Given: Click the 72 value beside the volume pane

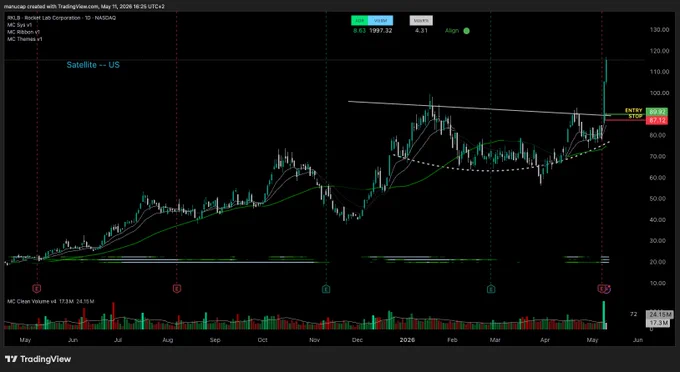Looking at the screenshot, I should 634,314.
